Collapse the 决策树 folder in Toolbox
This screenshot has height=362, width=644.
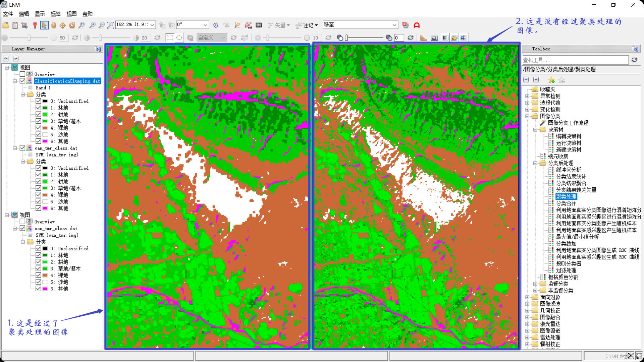(535, 130)
